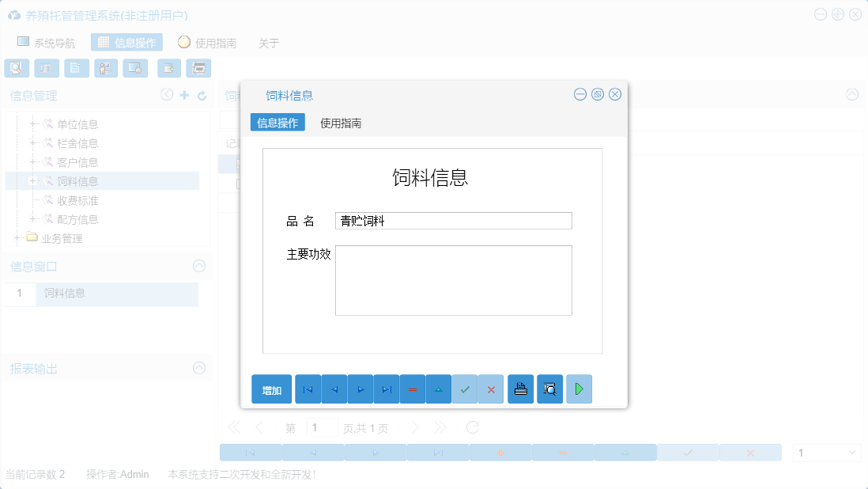Open the 信息操作 main menu
The height and width of the screenshot is (489, 868).
pyautogui.click(x=126, y=43)
